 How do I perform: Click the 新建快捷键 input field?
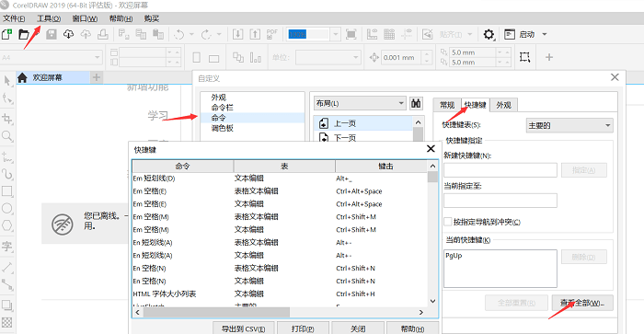(500, 169)
